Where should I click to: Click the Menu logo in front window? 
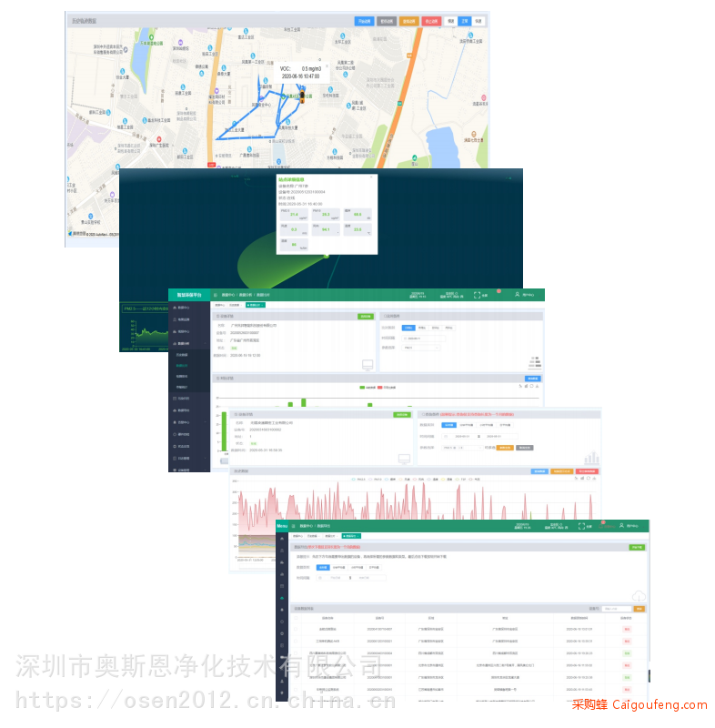tap(282, 526)
